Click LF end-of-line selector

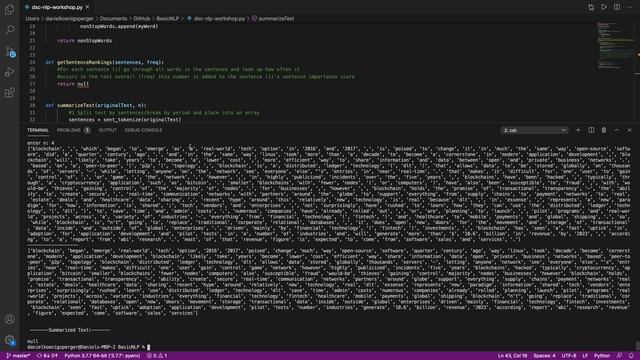click(x=584, y=356)
